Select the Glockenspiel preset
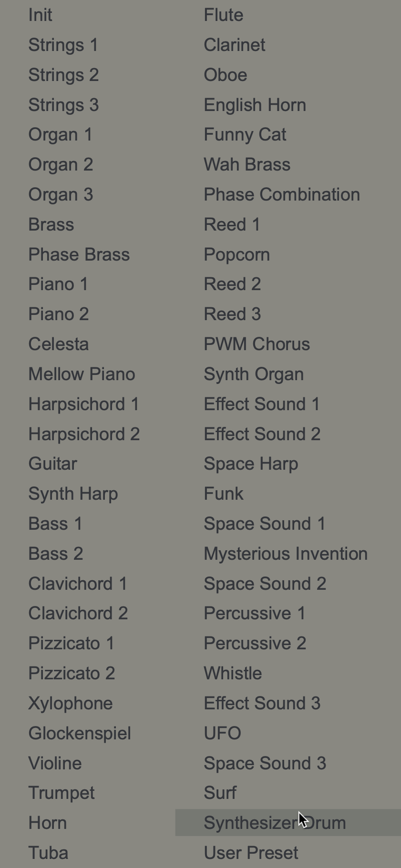This screenshot has width=401, height=868. point(80,734)
